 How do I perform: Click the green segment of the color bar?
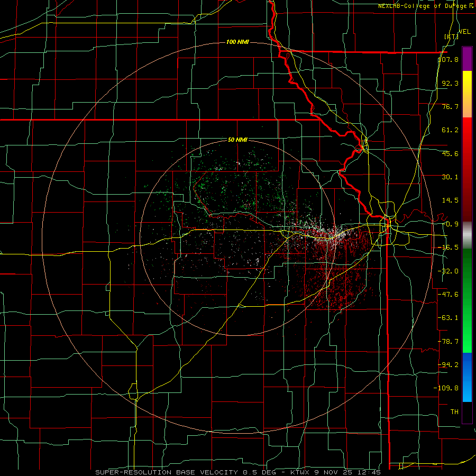coord(467,300)
